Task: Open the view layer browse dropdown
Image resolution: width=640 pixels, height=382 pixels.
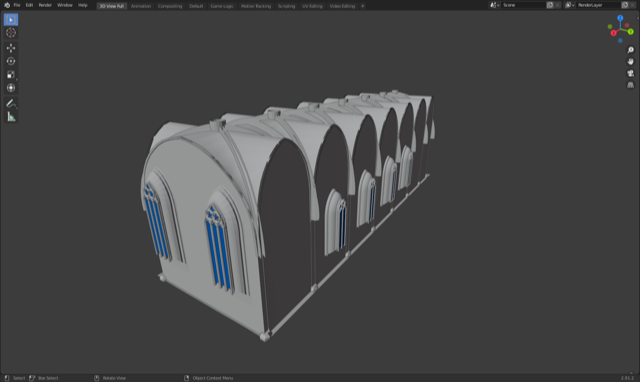Action: click(x=570, y=5)
